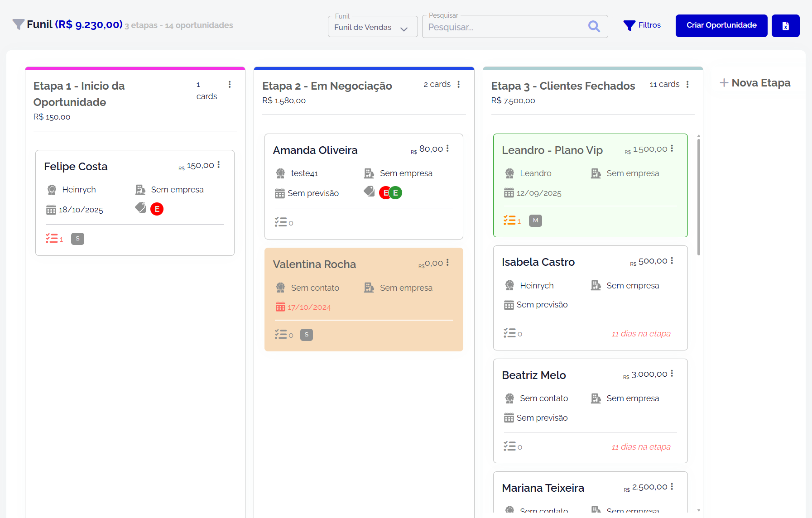
Task: Open Valentina Rocha card options menu
Action: point(447,263)
